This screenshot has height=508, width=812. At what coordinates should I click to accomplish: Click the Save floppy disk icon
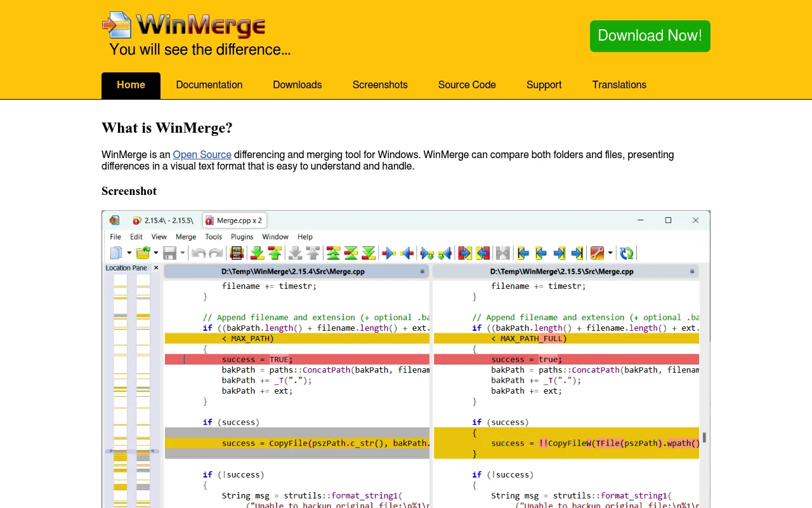[169, 253]
